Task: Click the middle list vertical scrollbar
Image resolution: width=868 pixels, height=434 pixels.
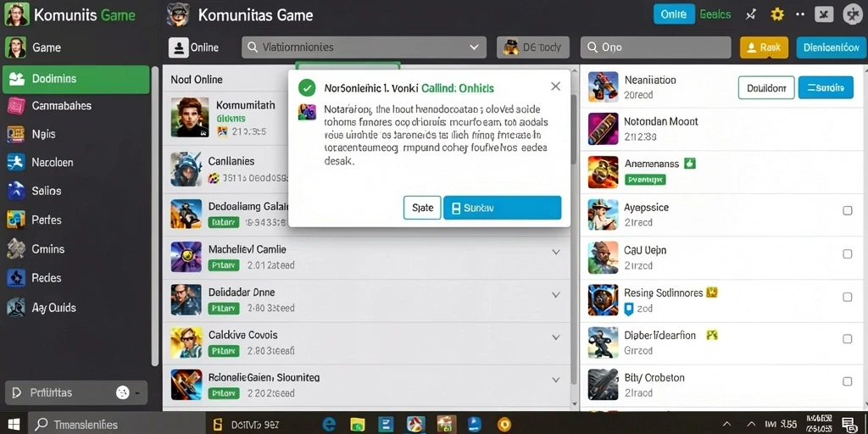Action: [574, 238]
